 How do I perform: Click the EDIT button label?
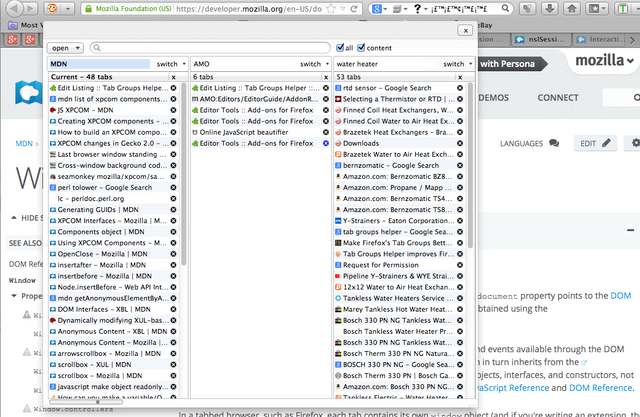coord(588,143)
